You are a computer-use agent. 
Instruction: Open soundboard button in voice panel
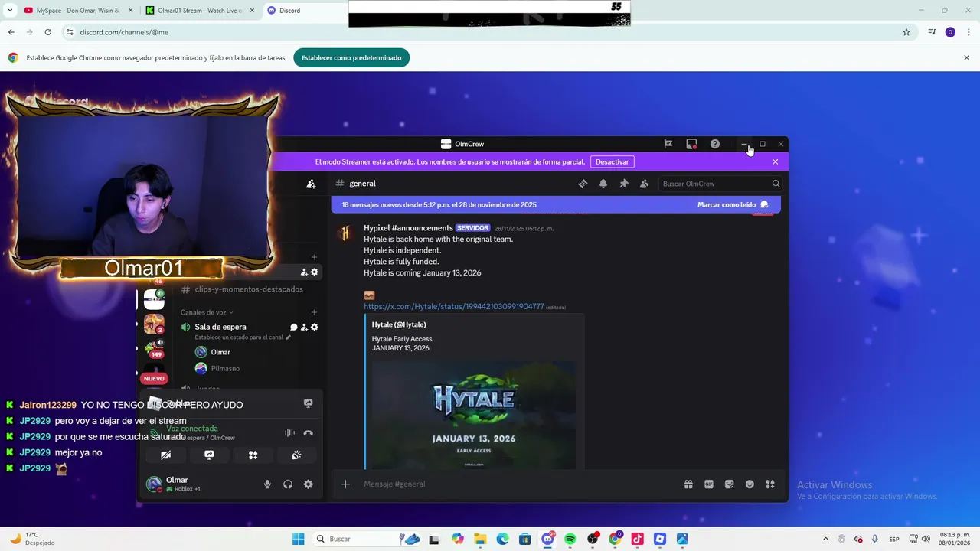point(296,455)
